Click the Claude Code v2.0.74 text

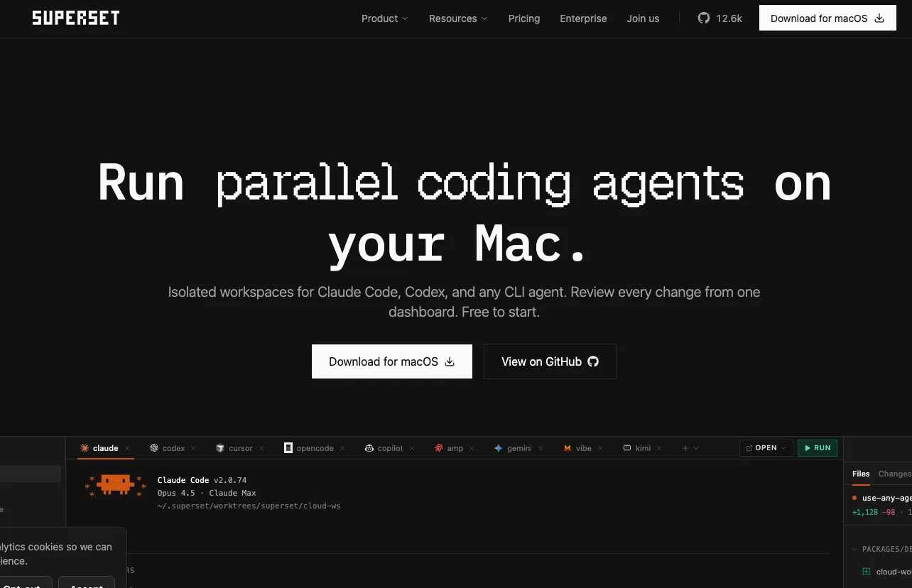coord(202,480)
